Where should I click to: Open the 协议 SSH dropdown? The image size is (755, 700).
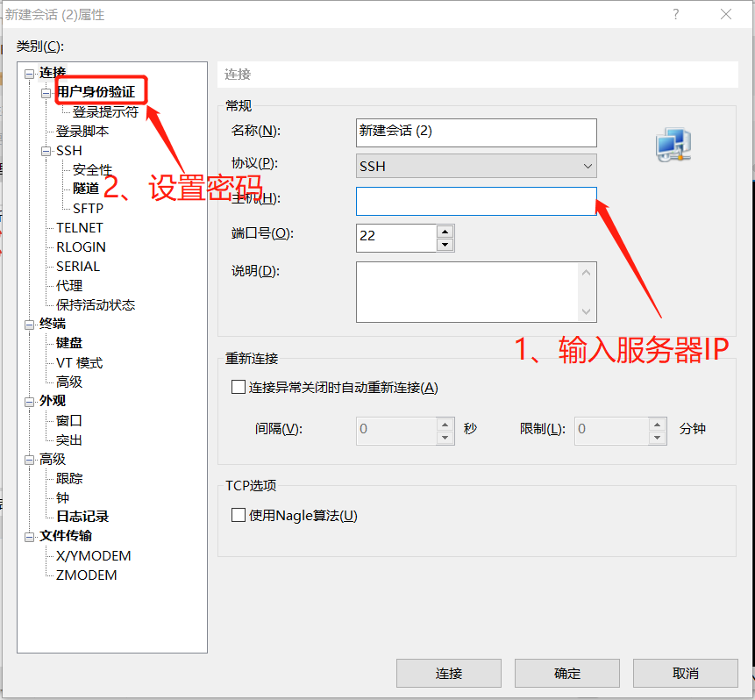(x=476, y=166)
